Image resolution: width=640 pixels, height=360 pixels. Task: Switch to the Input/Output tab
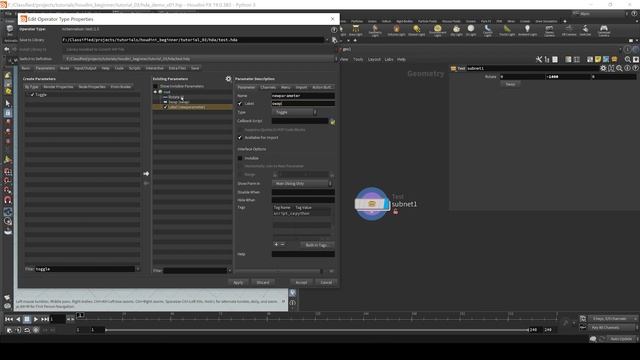(85, 68)
